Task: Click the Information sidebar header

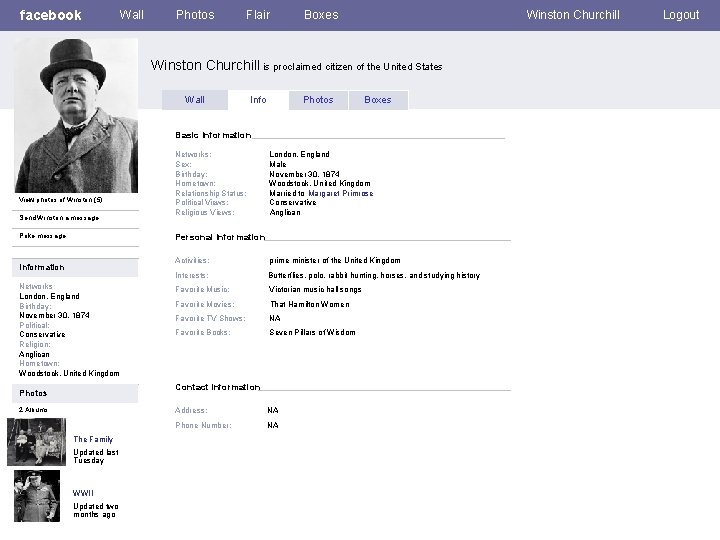Action: coord(75,268)
